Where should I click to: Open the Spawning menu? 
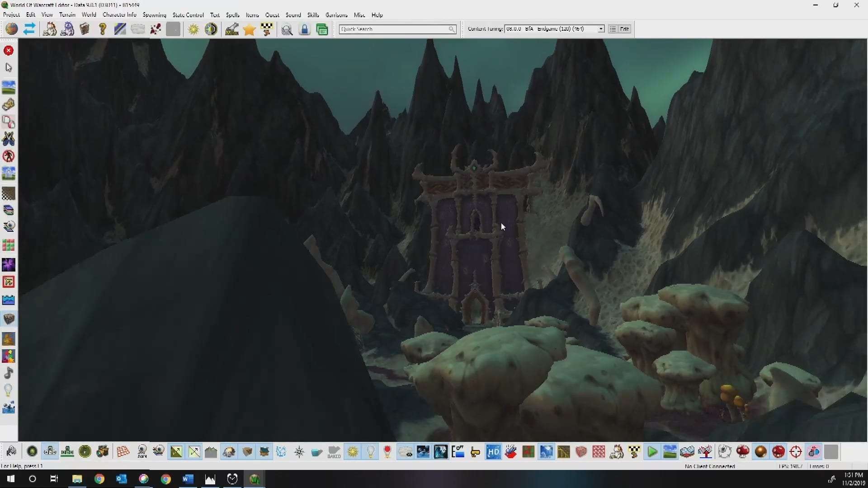pos(154,15)
